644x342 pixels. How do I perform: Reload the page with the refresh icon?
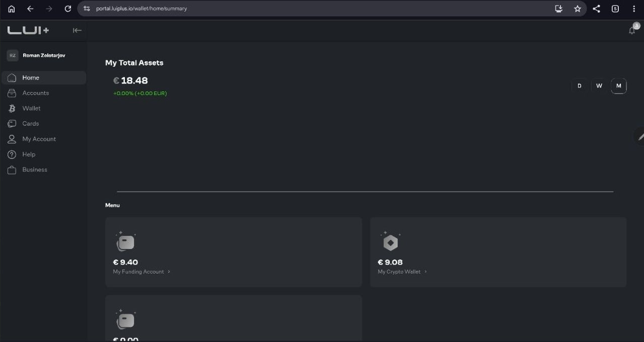click(68, 9)
